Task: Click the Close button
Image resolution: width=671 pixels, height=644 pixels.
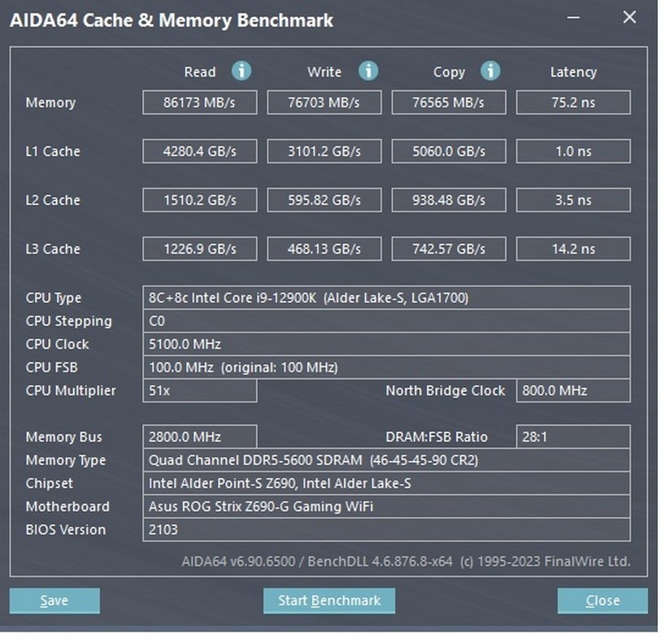Action: [x=603, y=601]
